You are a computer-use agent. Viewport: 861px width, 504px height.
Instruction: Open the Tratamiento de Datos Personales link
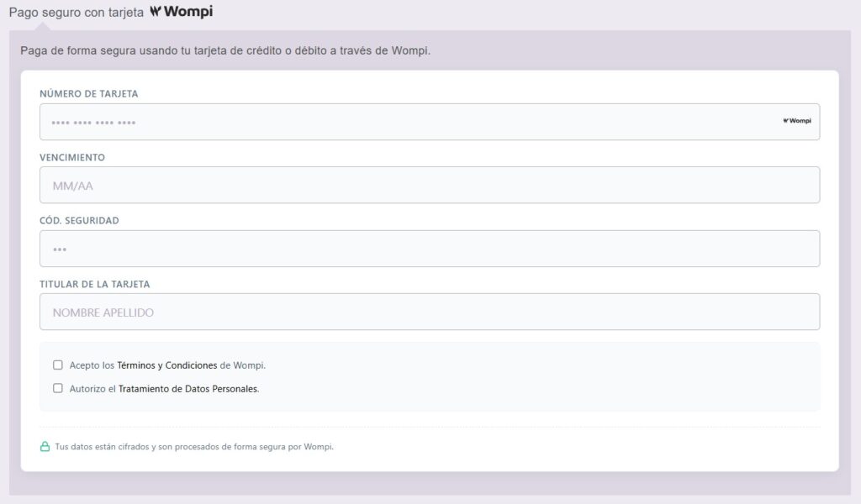point(188,389)
